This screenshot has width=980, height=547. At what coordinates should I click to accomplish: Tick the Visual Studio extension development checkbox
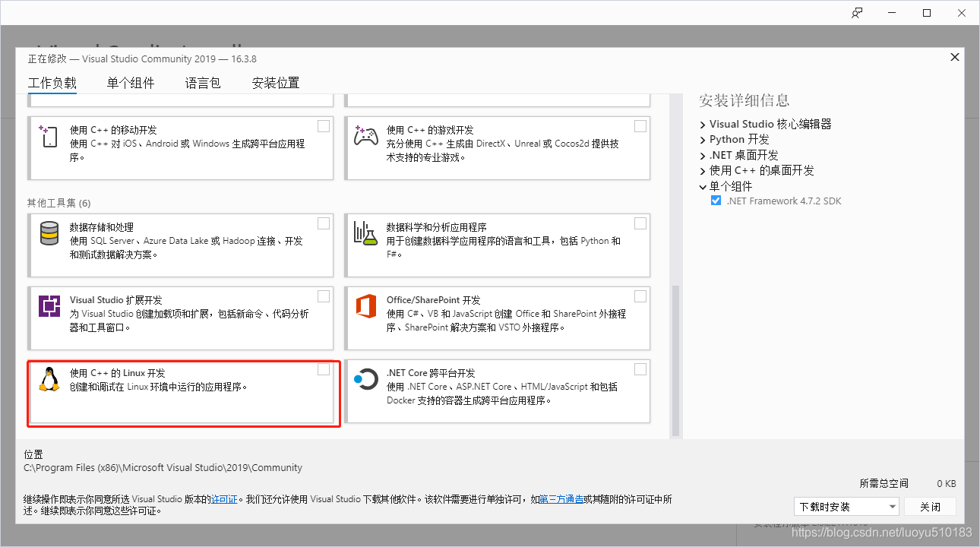324,296
